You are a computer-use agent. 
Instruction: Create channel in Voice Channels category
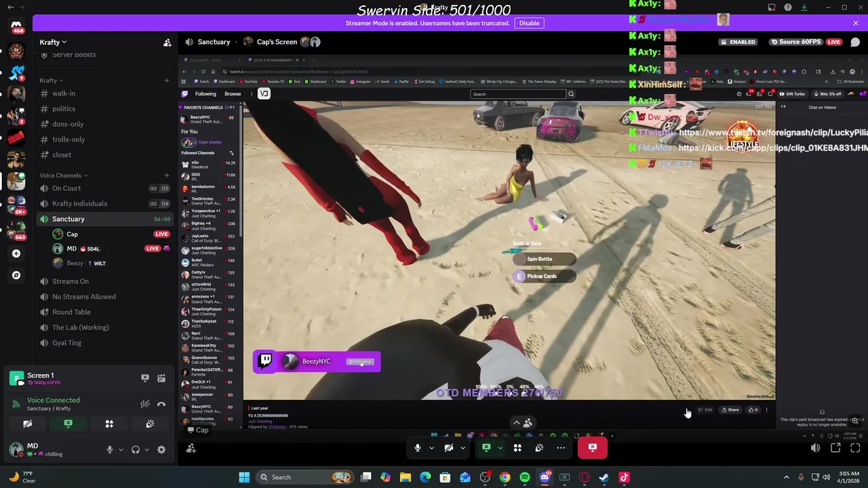point(166,176)
